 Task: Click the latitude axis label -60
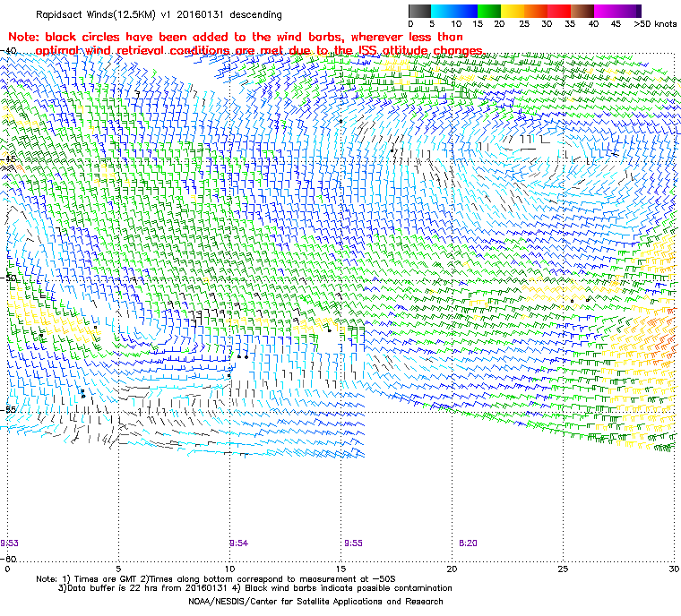pyautogui.click(x=8, y=559)
